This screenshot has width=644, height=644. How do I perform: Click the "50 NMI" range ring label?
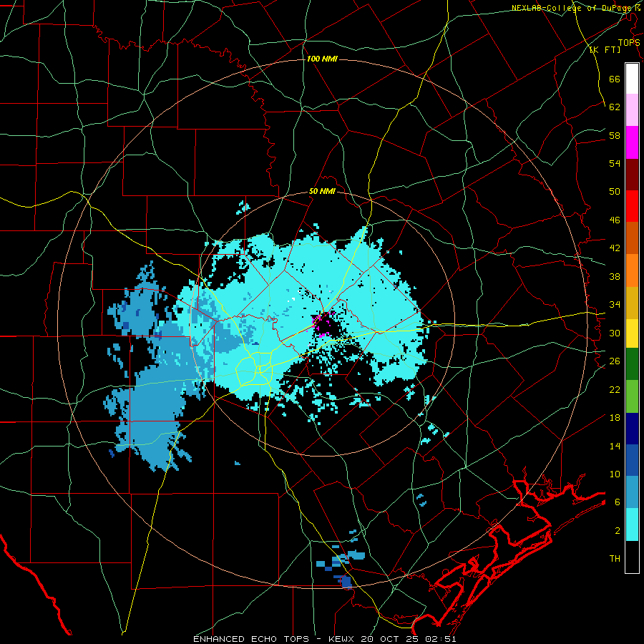(322, 191)
